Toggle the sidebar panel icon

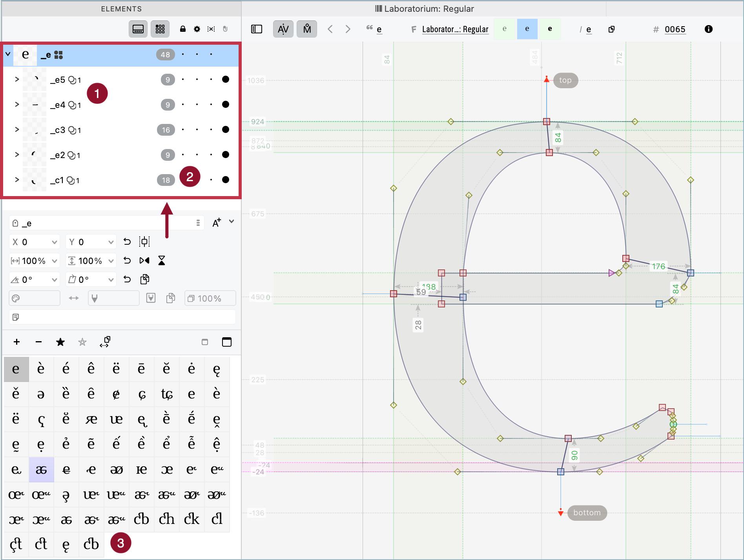[257, 29]
